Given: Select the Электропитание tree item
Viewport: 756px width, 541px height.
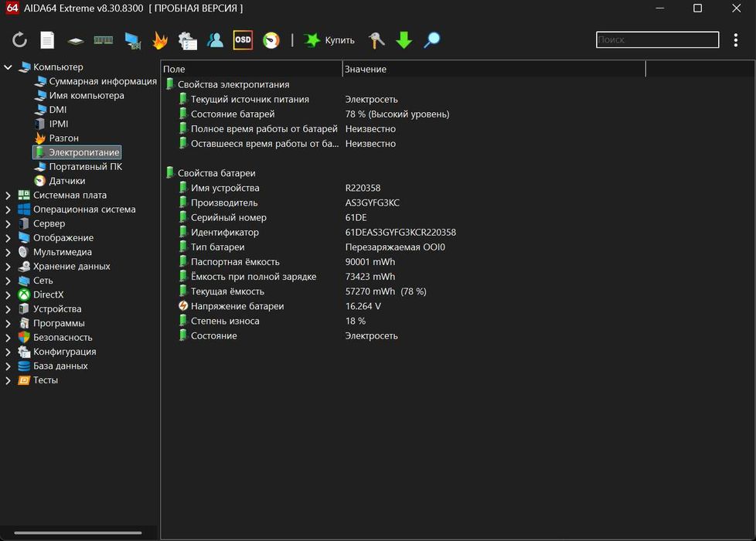Looking at the screenshot, I should point(77,152).
